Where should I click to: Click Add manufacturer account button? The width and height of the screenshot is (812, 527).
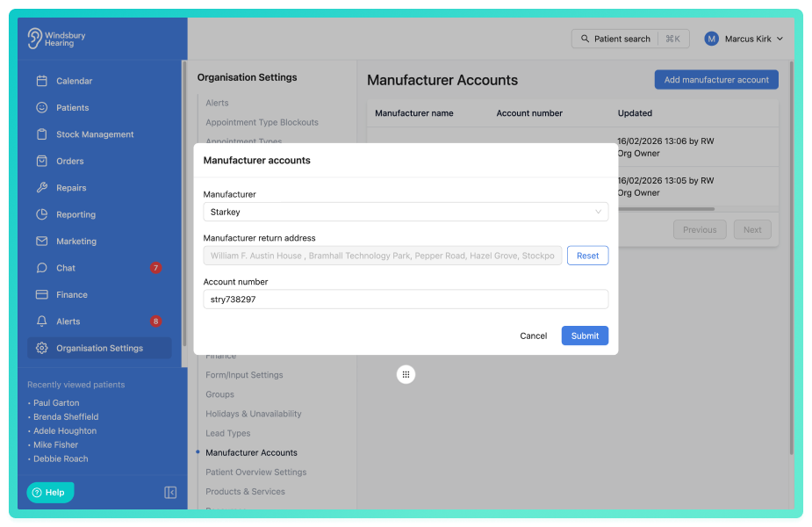(x=716, y=80)
